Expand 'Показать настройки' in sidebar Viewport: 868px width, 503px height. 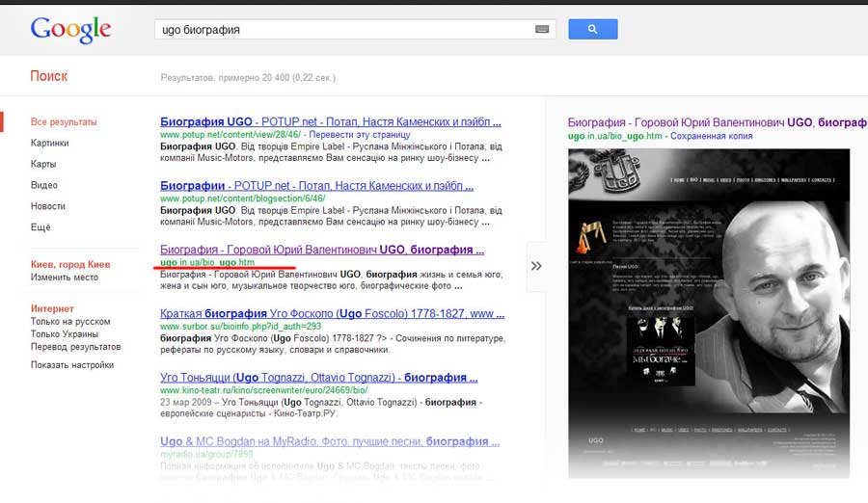tap(72, 365)
